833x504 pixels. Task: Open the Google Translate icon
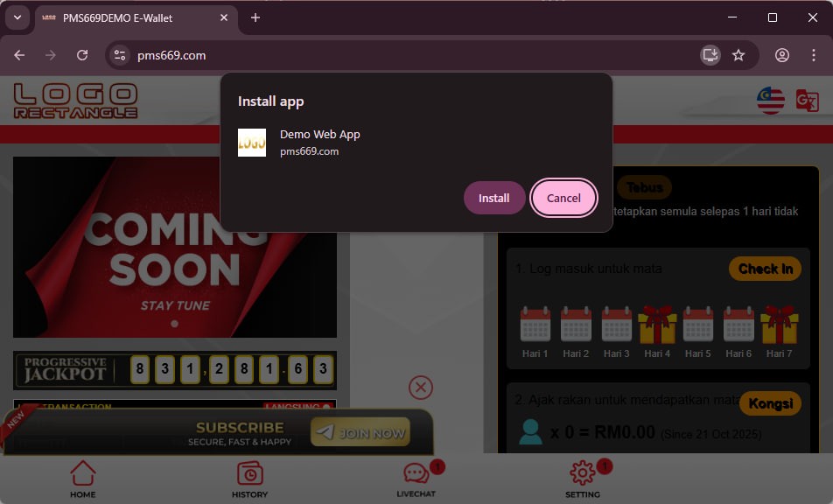[808, 100]
